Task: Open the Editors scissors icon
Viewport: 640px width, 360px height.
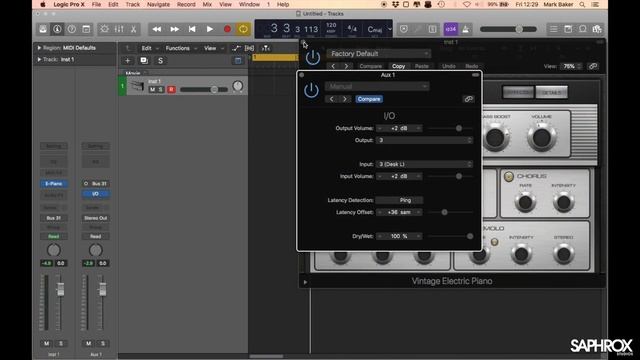Action: point(133,29)
